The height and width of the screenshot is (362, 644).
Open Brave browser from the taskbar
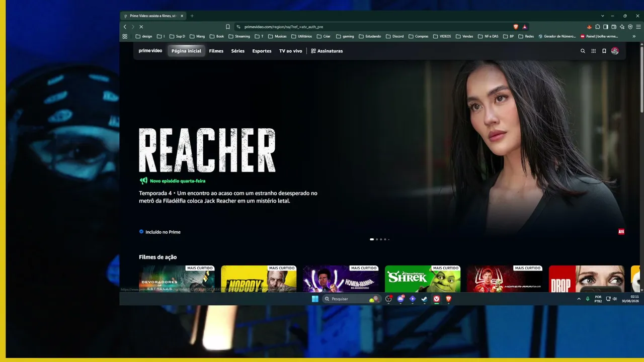coord(448,299)
